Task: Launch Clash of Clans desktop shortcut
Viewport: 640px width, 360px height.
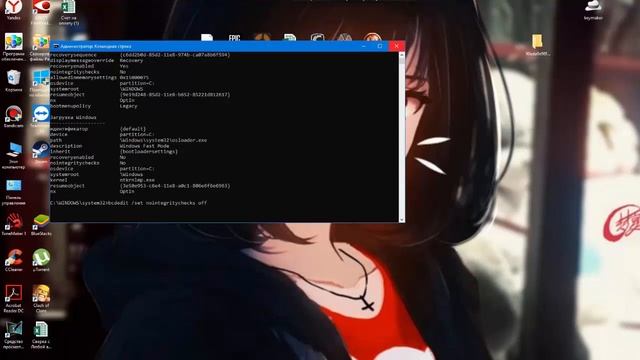Action: [x=41, y=298]
